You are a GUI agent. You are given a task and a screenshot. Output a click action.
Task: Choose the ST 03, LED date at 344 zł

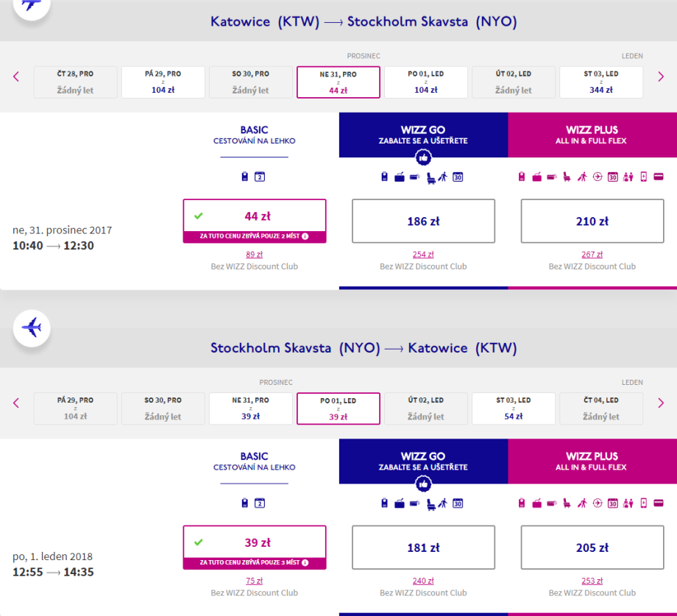601,82
